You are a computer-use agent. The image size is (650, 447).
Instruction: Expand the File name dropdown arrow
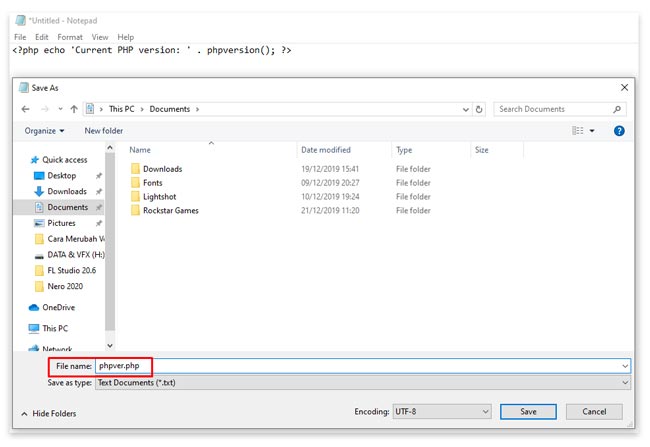coord(625,366)
